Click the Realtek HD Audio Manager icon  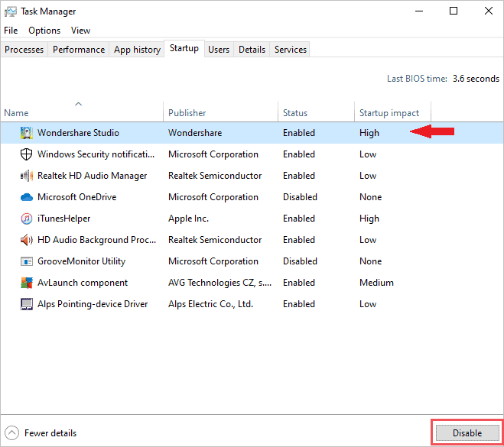[26, 176]
